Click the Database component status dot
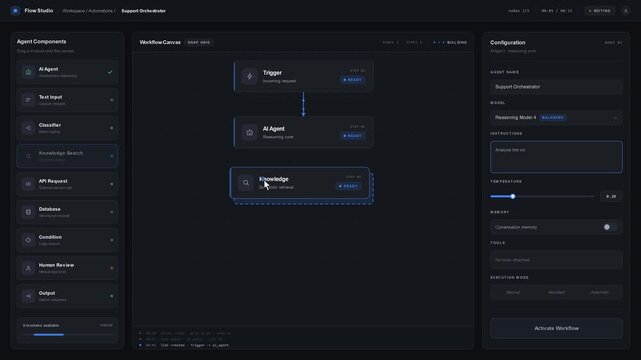 [x=112, y=212]
